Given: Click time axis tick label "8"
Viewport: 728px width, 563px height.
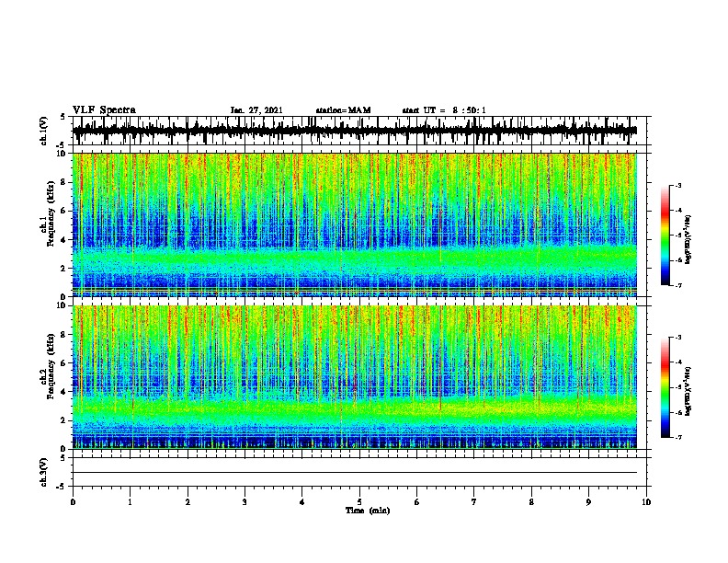Looking at the screenshot, I should pos(531,502).
